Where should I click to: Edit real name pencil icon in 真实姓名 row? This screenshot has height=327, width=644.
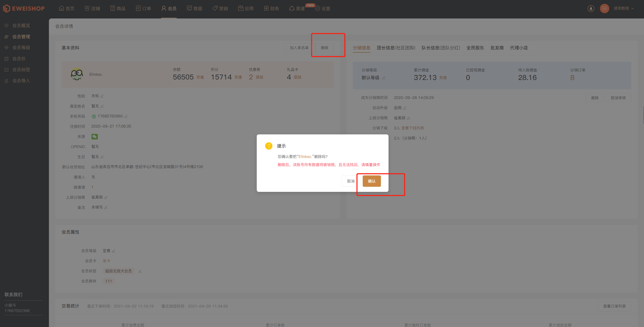click(x=102, y=106)
